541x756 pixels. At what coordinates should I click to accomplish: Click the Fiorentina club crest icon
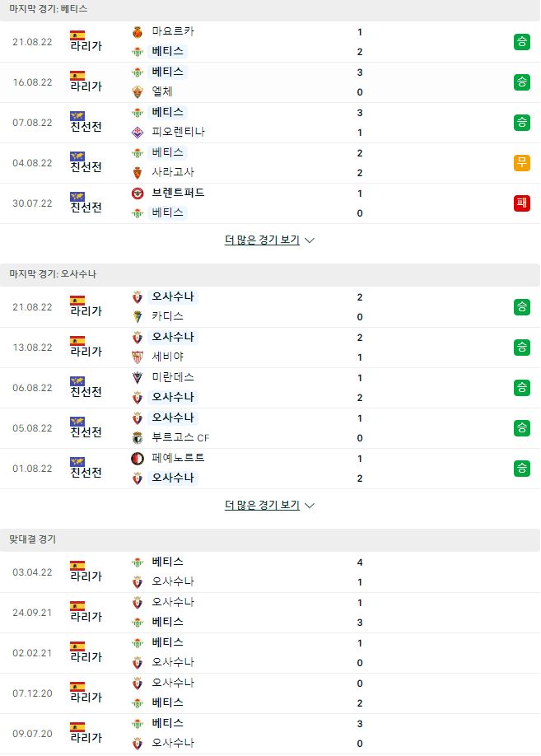tap(138, 132)
